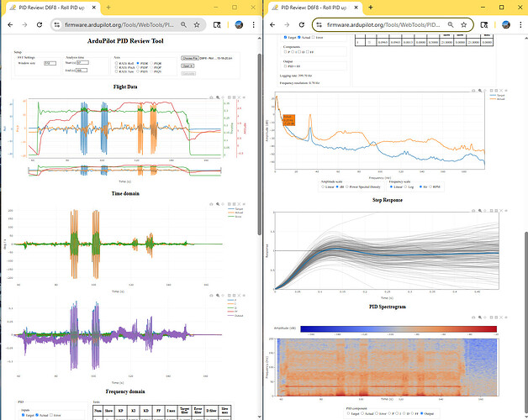528x420 pixels.
Task: Select zoom tool on Time domain plot modebar
Action: click(x=218, y=204)
